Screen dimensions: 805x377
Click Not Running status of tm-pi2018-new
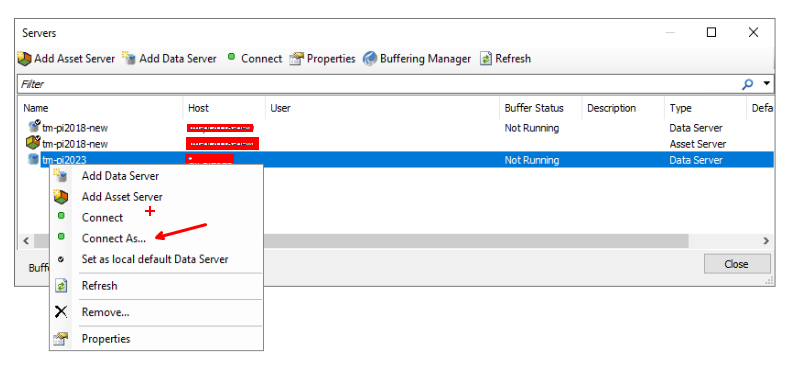531,128
